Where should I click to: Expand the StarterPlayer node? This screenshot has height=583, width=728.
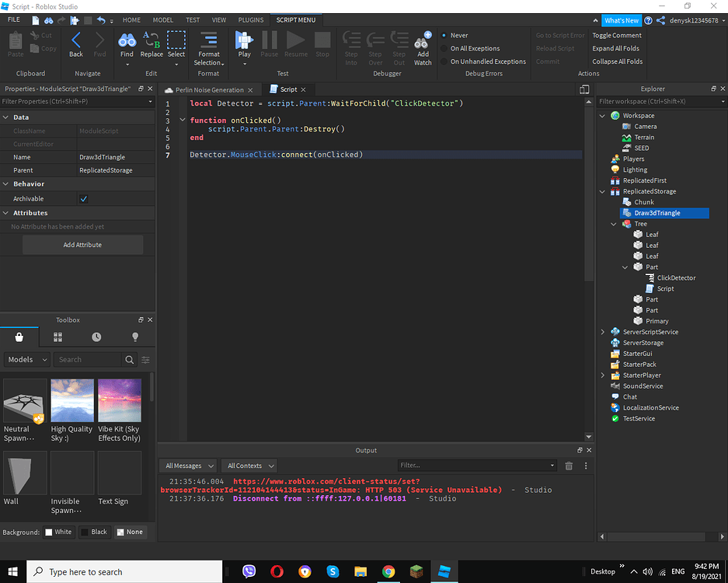[x=603, y=375]
